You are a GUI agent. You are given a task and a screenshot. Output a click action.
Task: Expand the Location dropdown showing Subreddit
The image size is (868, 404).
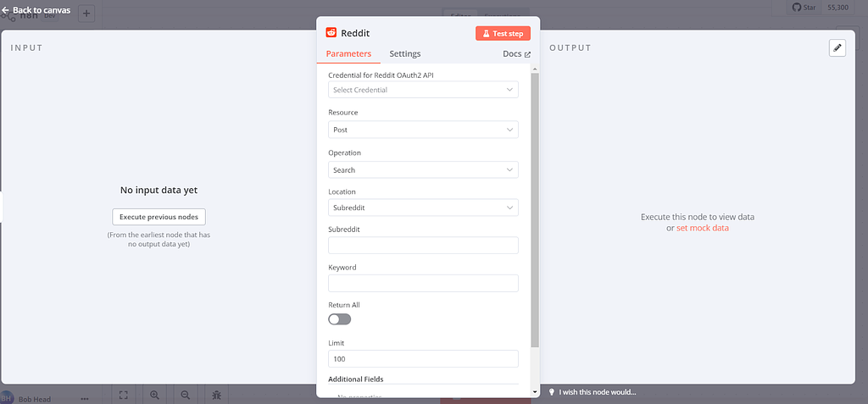coord(423,208)
